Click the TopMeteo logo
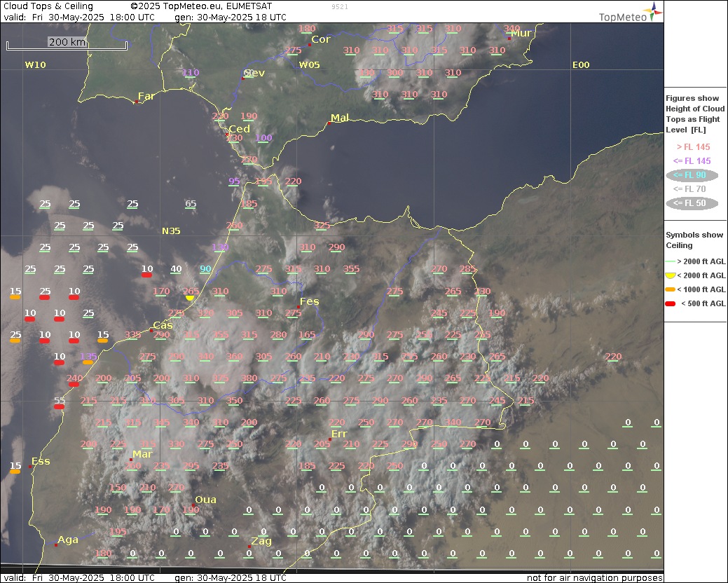The image size is (728, 583). click(x=631, y=12)
